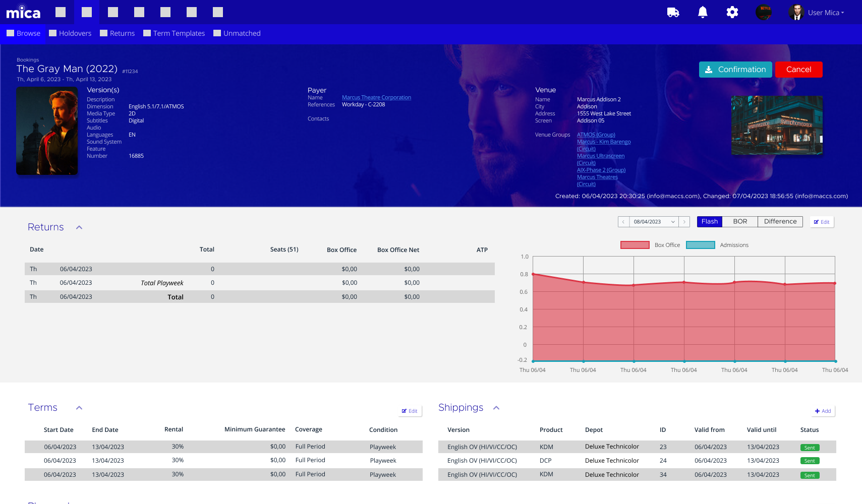Image resolution: width=862 pixels, height=504 pixels.
Task: Toggle the Admissions legend swatch
Action: [701, 245]
